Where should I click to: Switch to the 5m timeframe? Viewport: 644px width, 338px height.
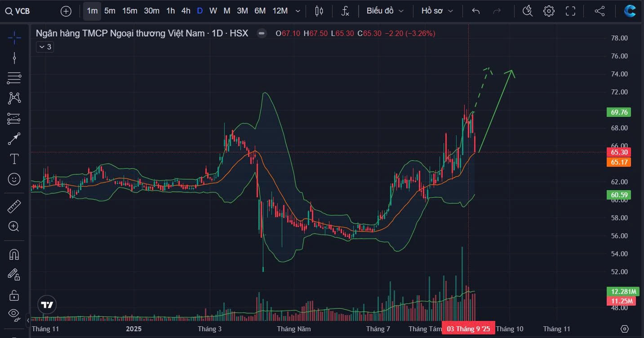[x=110, y=11]
